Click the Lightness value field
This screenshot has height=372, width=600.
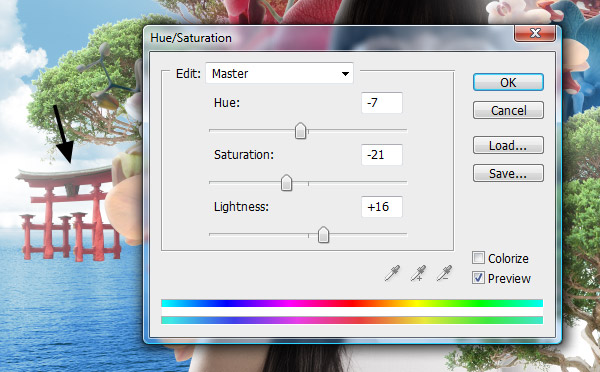(382, 207)
